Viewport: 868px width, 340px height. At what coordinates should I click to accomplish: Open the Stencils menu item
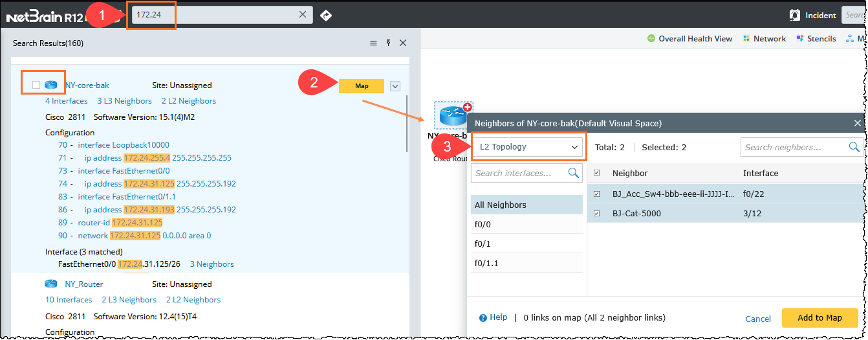click(816, 39)
